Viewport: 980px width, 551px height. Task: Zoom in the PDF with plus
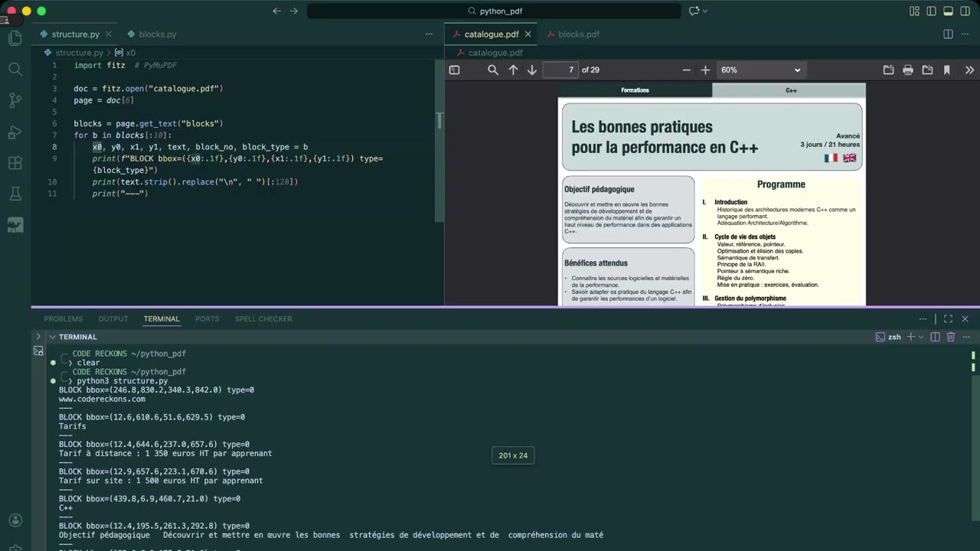click(705, 70)
